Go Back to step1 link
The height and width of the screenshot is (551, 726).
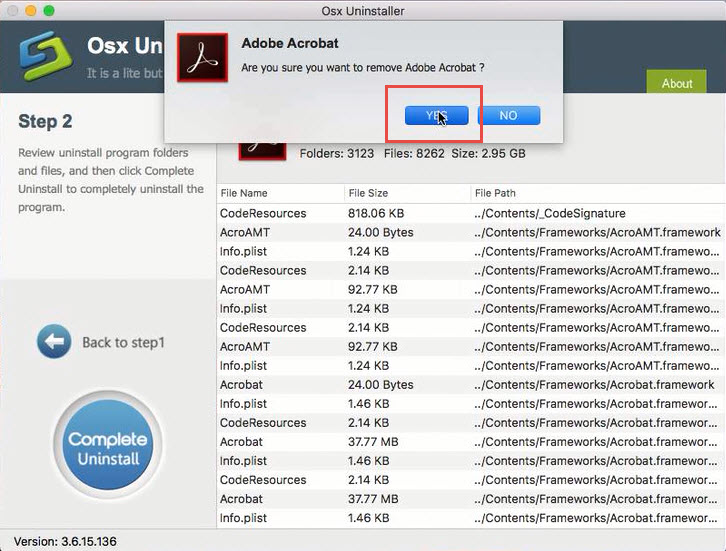123,342
